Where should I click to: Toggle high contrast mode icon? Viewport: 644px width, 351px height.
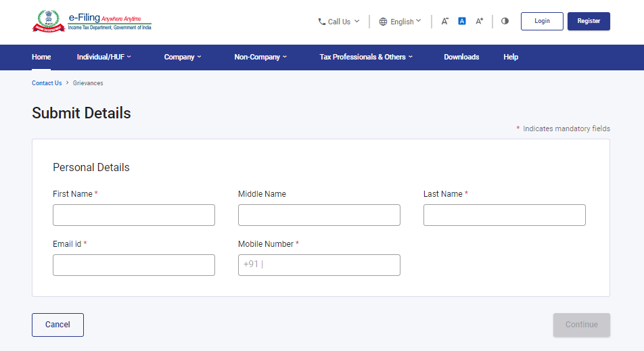tap(505, 22)
